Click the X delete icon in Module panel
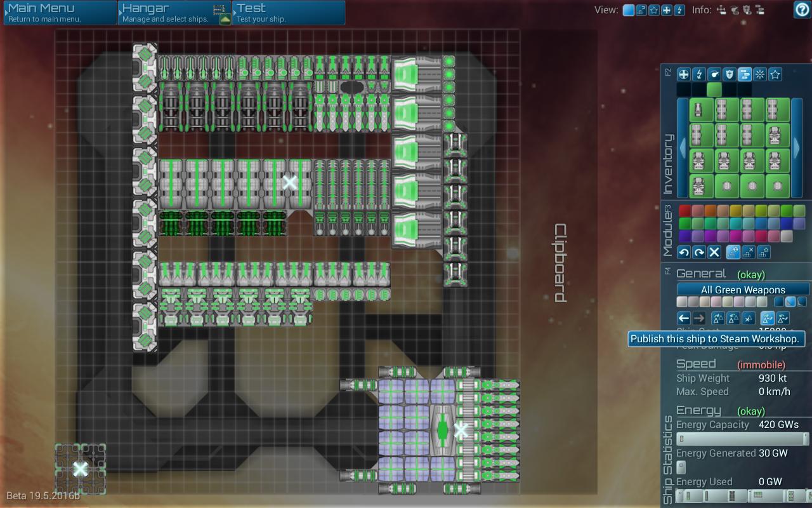 click(x=714, y=252)
